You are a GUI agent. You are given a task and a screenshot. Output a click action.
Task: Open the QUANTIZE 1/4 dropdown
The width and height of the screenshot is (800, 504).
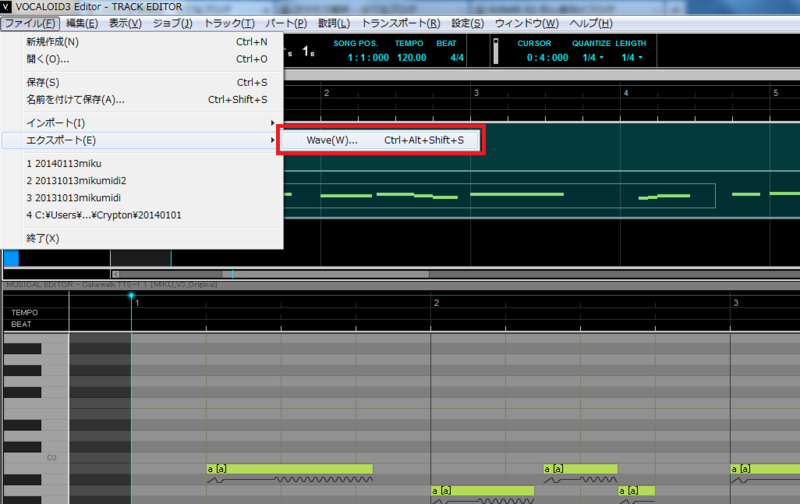[x=593, y=58]
